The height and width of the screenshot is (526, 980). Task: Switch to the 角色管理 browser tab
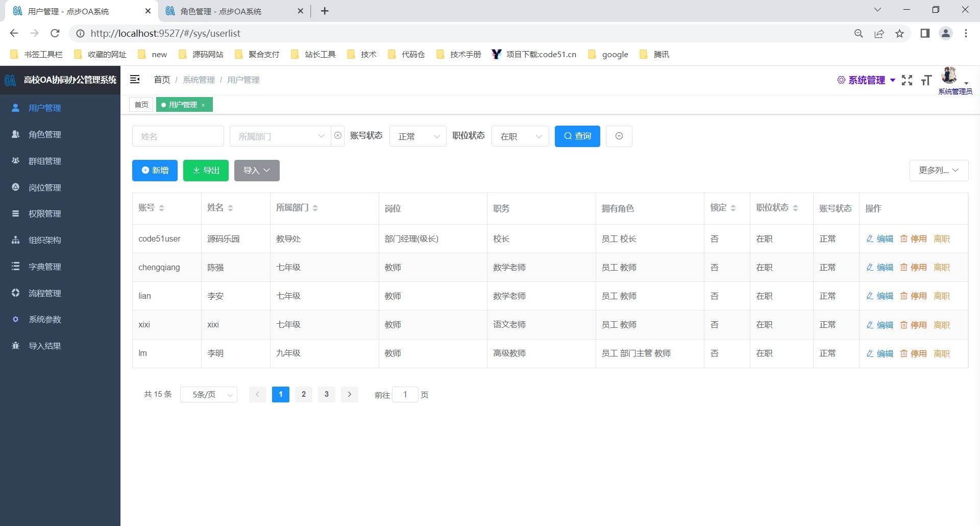click(x=234, y=11)
